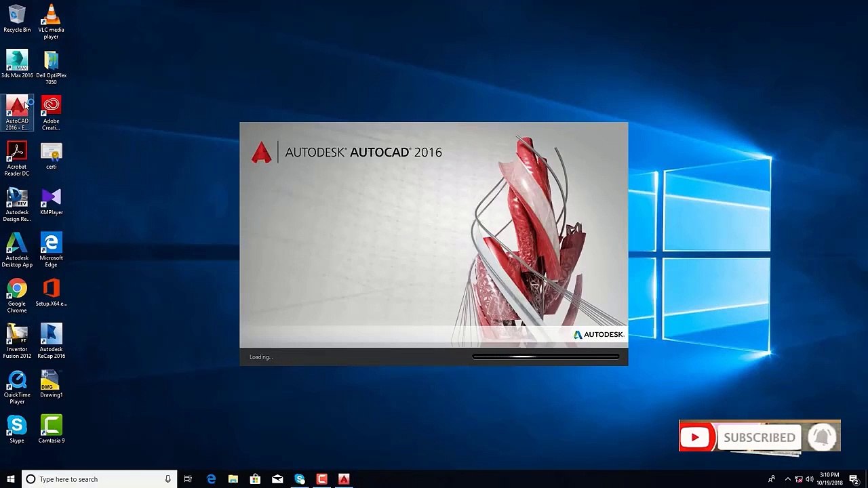Click the 'Type here to search' box

click(x=99, y=479)
